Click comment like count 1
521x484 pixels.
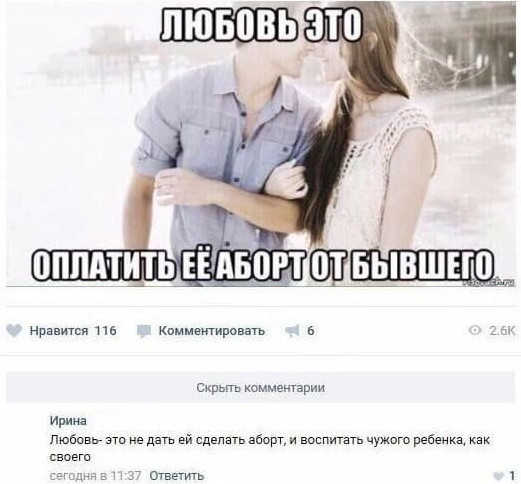click(512, 475)
